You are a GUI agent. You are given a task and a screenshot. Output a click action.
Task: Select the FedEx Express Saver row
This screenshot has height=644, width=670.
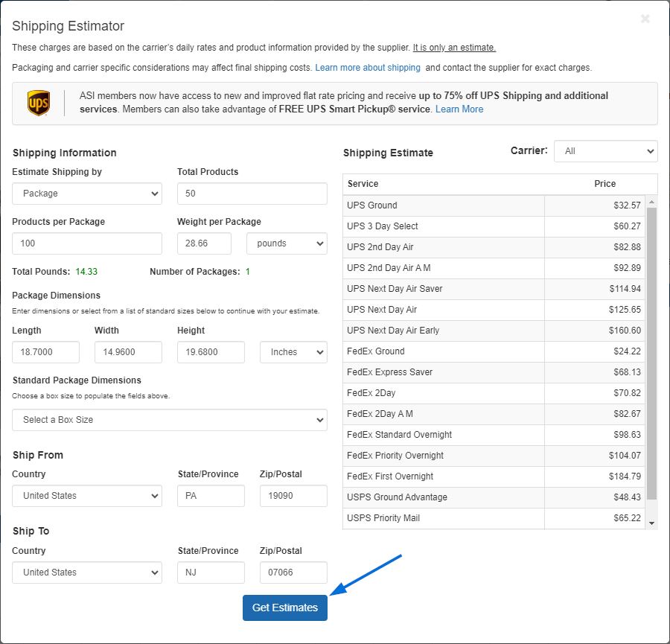(x=494, y=373)
